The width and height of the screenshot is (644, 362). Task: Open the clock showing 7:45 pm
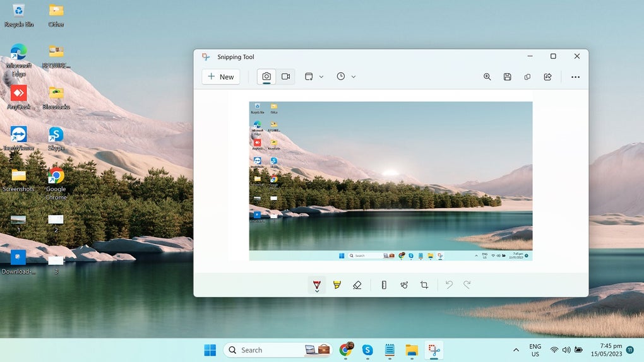tap(606, 350)
